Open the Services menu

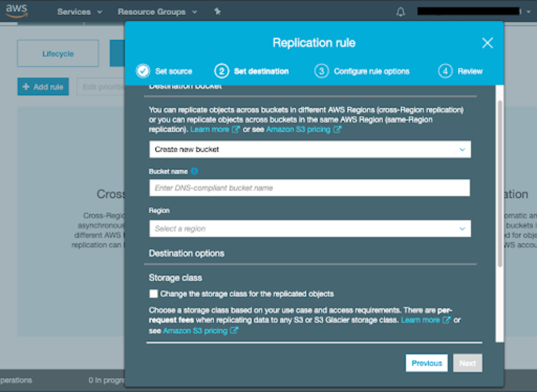pyautogui.click(x=79, y=12)
